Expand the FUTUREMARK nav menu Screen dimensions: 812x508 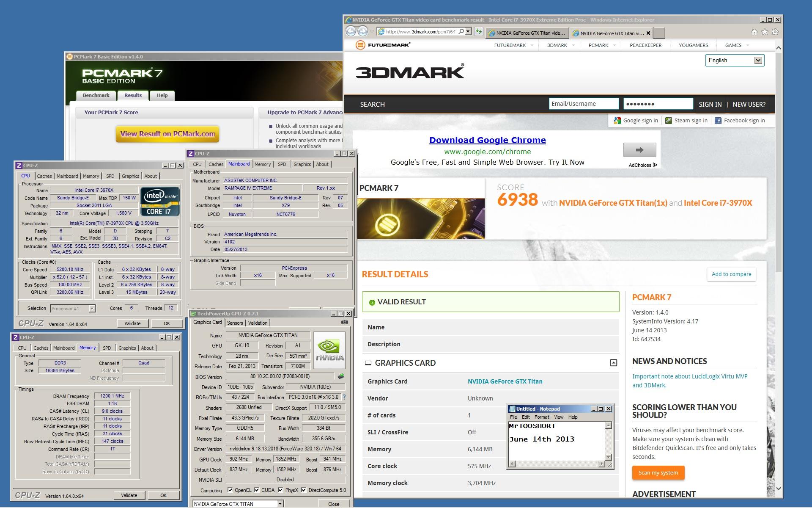coord(532,45)
